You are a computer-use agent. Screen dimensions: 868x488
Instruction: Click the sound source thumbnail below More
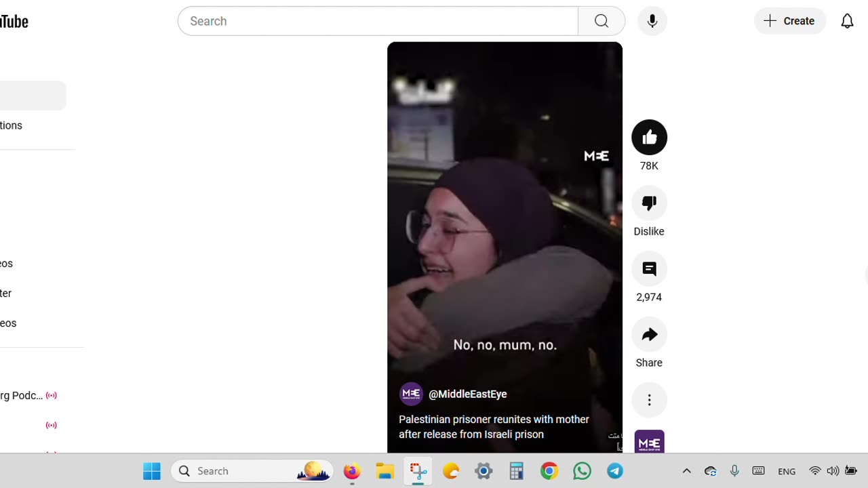(x=649, y=441)
